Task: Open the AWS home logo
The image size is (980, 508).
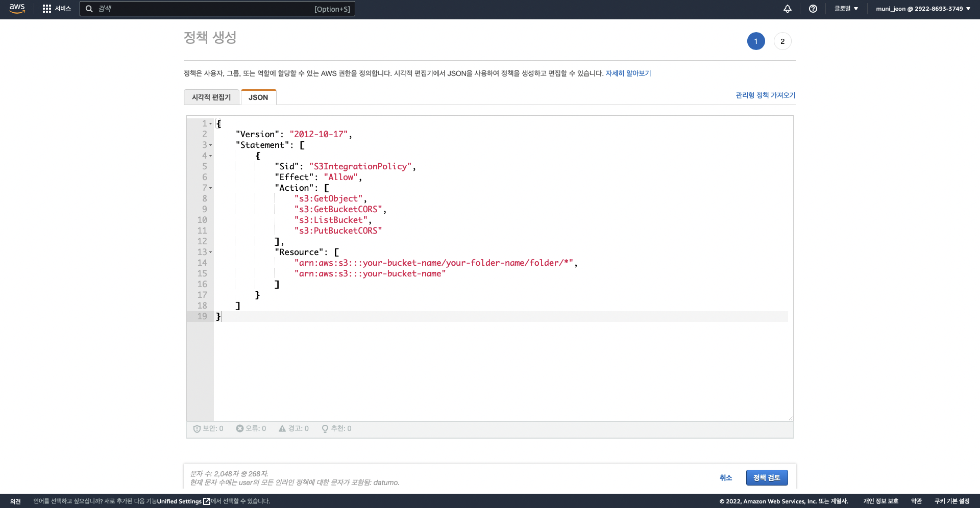Action: tap(17, 9)
